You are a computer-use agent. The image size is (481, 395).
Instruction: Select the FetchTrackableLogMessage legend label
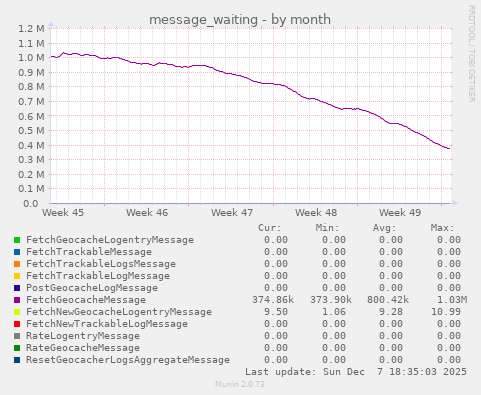tap(98, 276)
